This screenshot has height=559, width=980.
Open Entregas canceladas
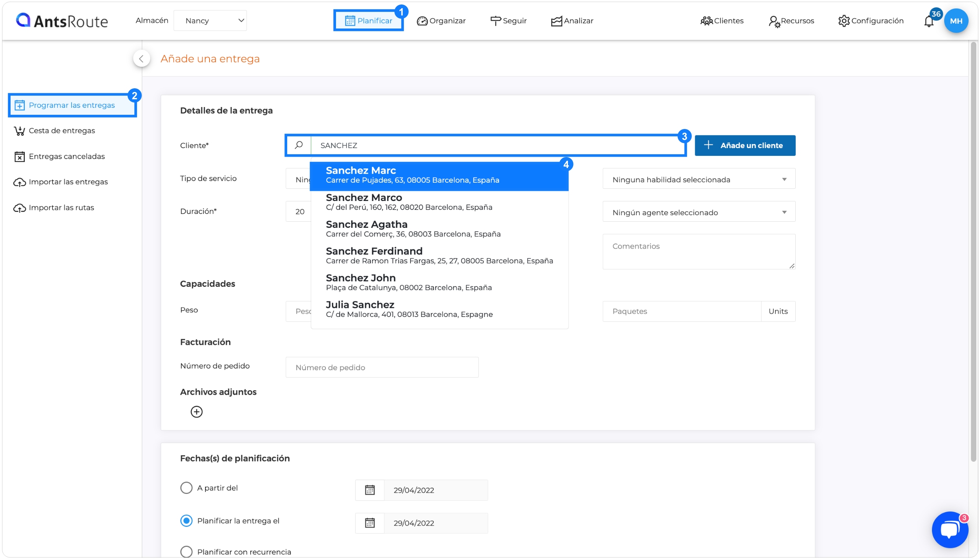tap(59, 156)
